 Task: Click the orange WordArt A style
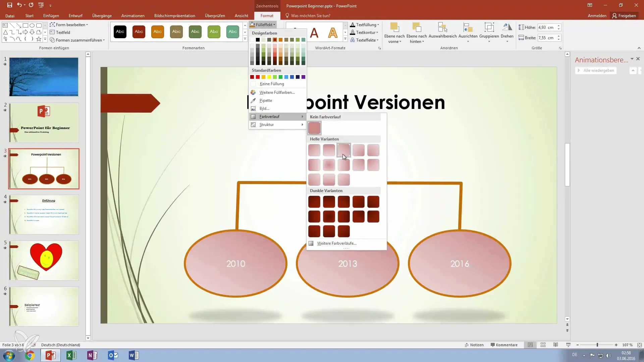click(332, 33)
